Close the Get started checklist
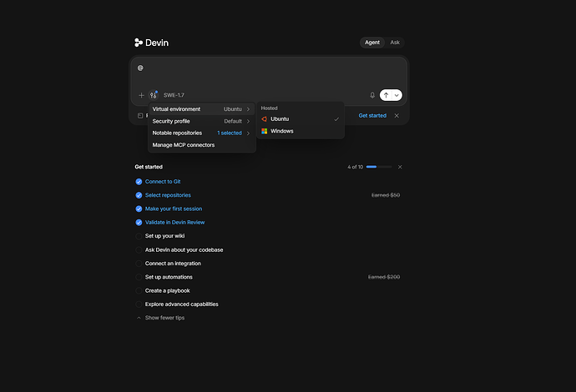Viewport: 576px width, 392px height. coord(400,167)
